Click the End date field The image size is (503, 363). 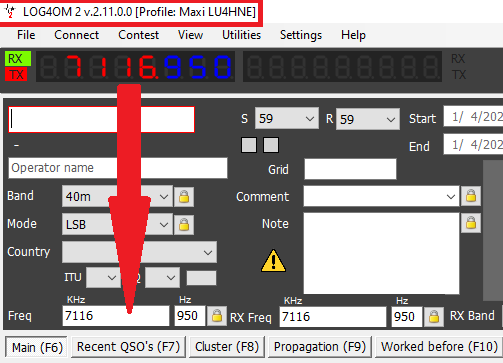coord(473,144)
